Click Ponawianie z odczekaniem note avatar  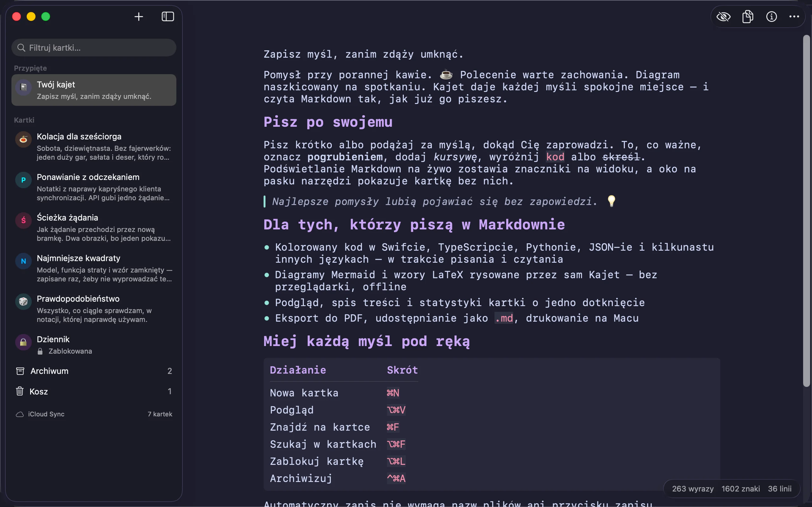pos(23,180)
